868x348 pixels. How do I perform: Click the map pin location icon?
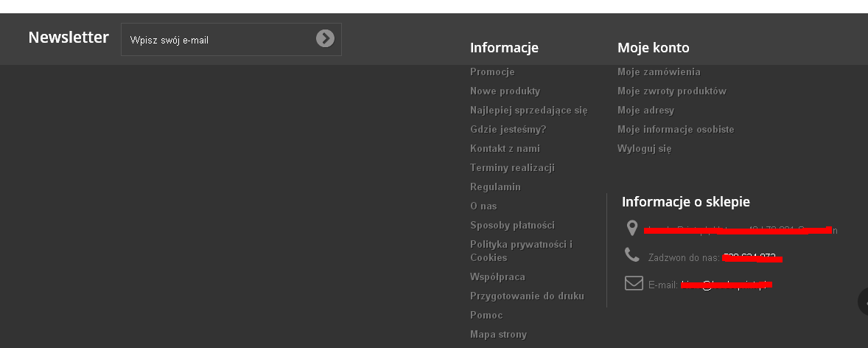631,228
